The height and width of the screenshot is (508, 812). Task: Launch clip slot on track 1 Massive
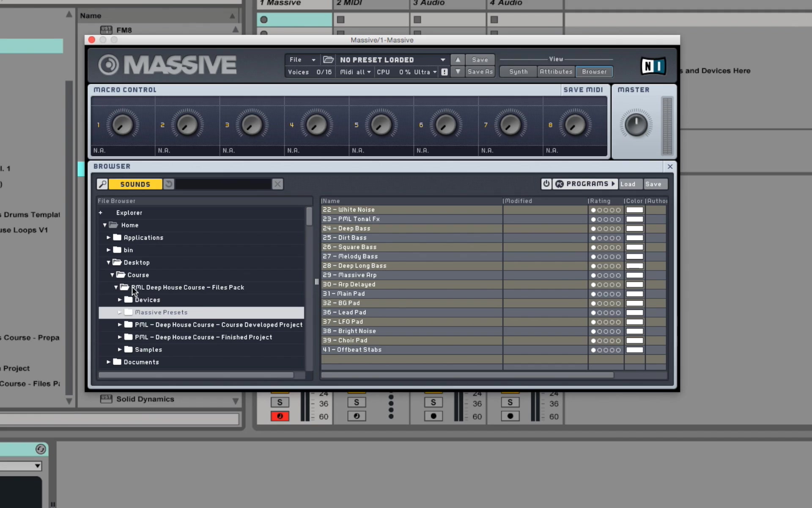click(264, 19)
